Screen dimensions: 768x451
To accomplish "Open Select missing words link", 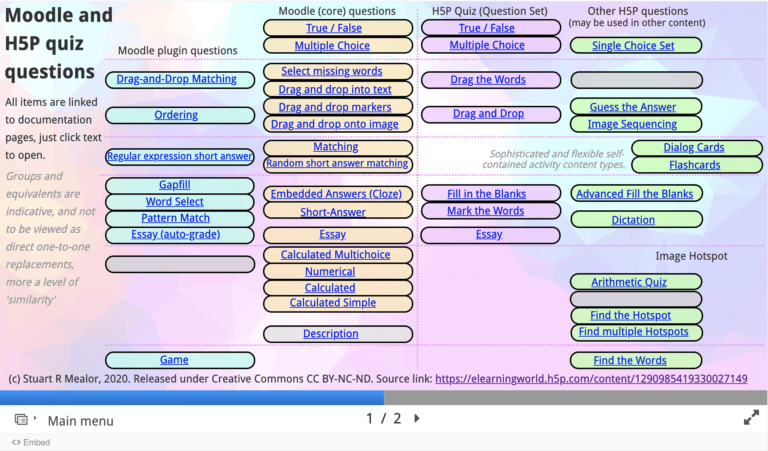I will click(332, 71).
